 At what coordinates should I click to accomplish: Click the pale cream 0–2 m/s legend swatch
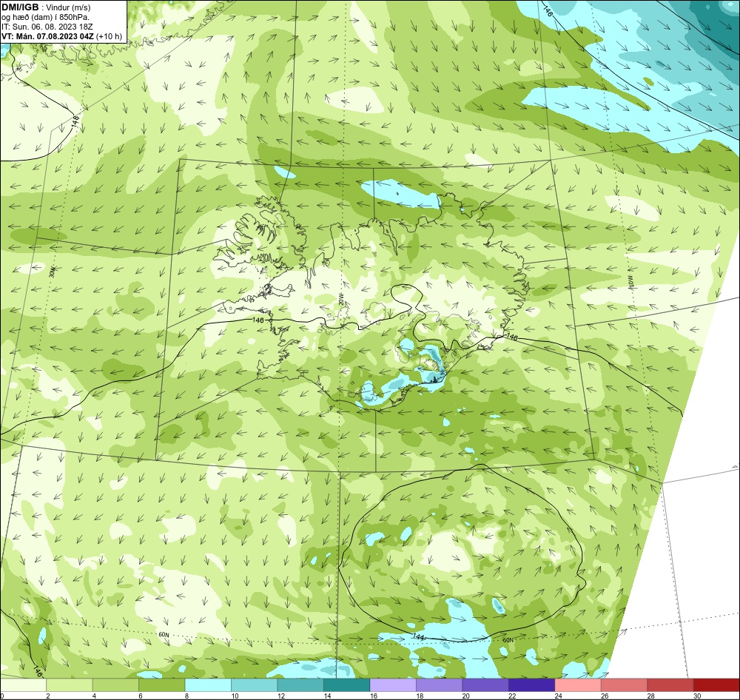(24, 685)
